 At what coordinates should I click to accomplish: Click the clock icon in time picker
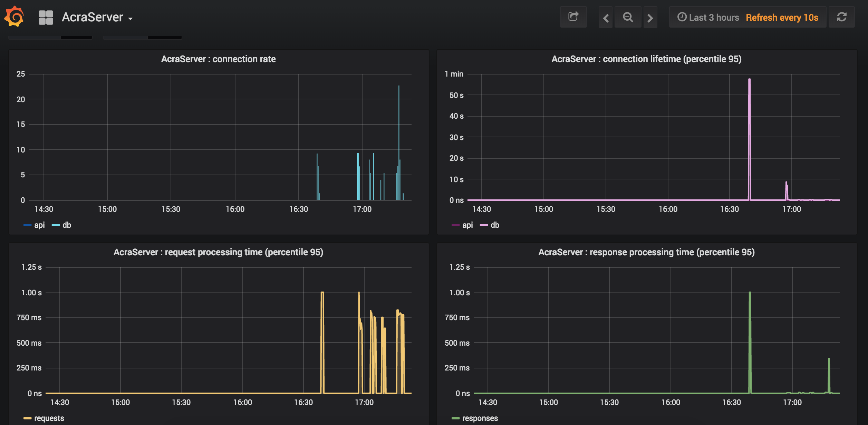(682, 17)
